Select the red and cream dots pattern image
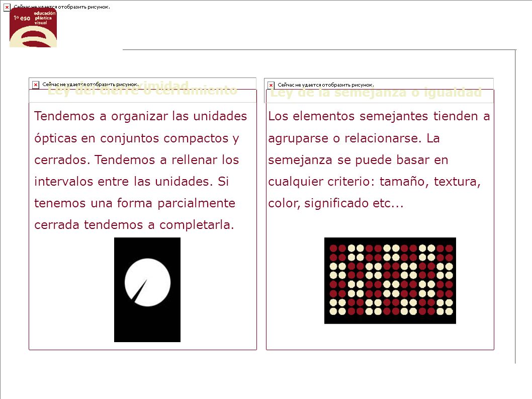Image resolution: width=532 pixels, height=399 pixels. (390, 280)
